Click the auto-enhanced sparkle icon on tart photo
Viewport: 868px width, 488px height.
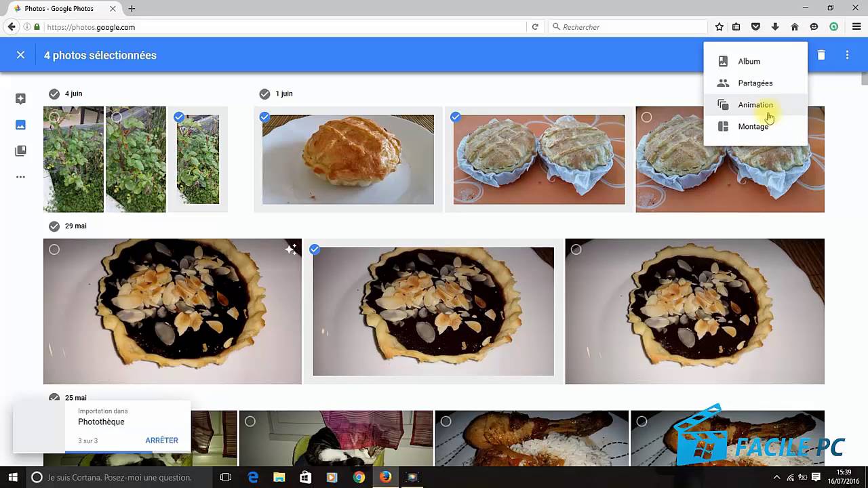pos(290,249)
